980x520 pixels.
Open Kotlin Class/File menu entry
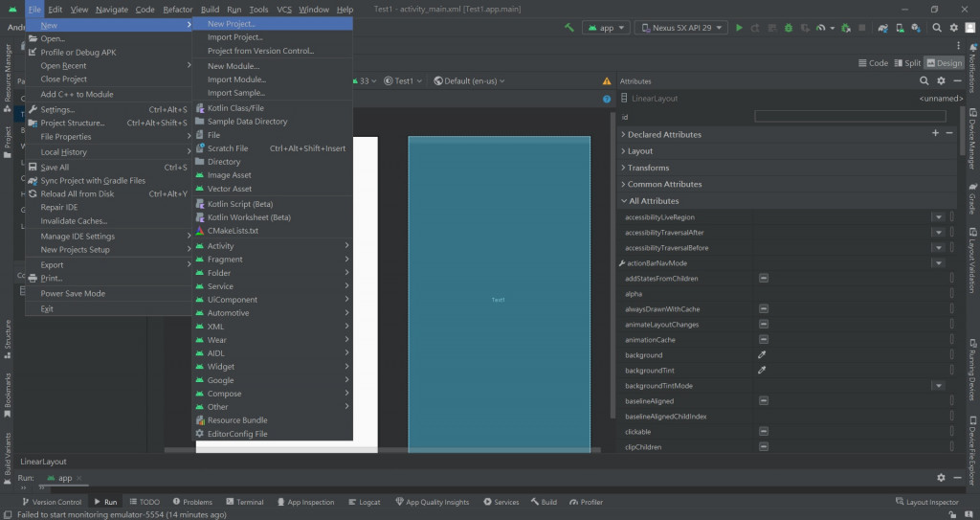[x=273, y=107]
